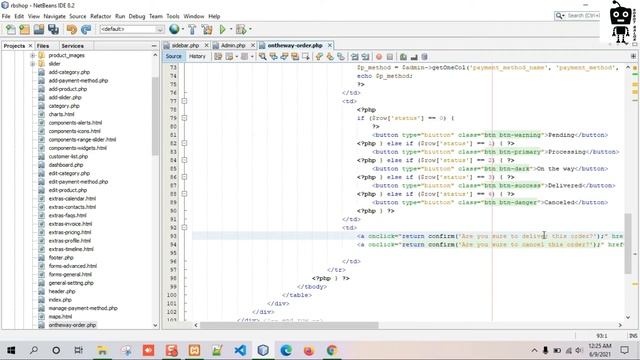The height and width of the screenshot is (360, 640).
Task: Click the Shift Line Left icon
Action: (354, 57)
